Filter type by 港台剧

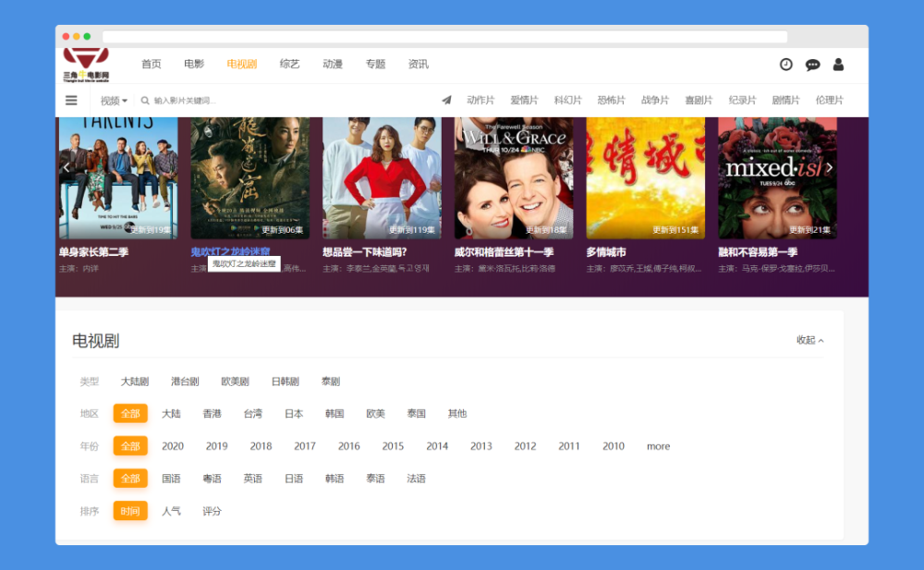[x=185, y=382]
